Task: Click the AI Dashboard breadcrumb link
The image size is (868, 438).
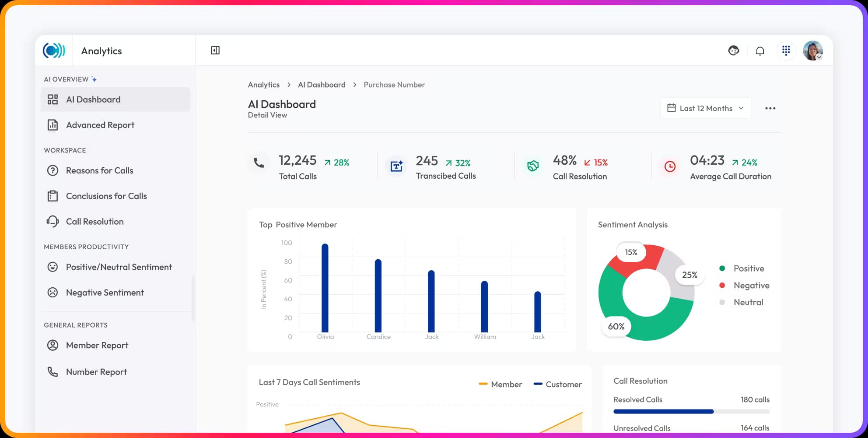Action: (x=322, y=85)
